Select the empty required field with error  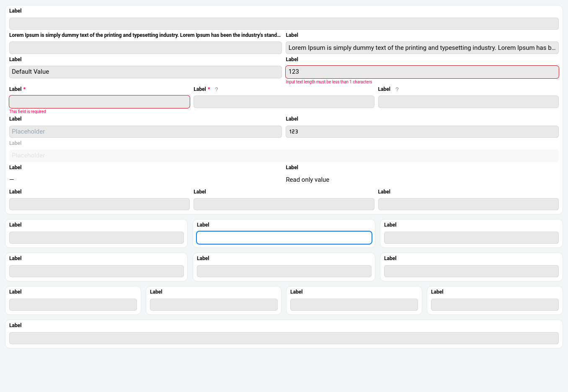pos(99,102)
